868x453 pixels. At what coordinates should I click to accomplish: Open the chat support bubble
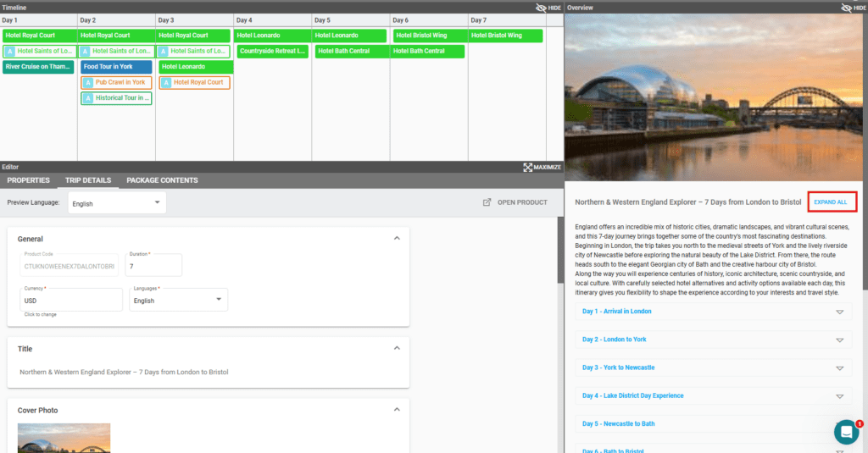(x=845, y=432)
